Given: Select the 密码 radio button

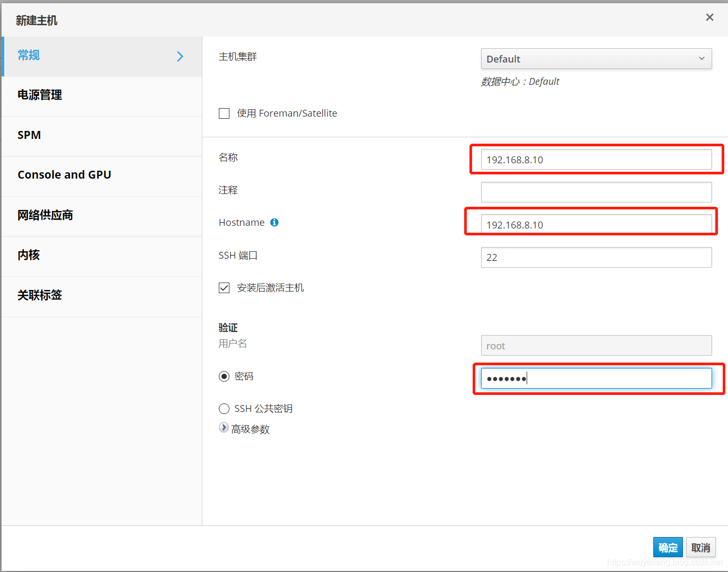Looking at the screenshot, I should [x=224, y=376].
